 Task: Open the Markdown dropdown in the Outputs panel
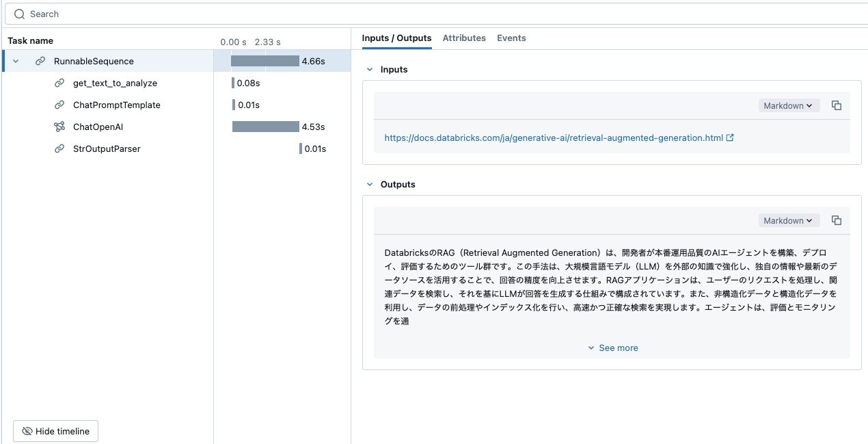pyautogui.click(x=789, y=220)
